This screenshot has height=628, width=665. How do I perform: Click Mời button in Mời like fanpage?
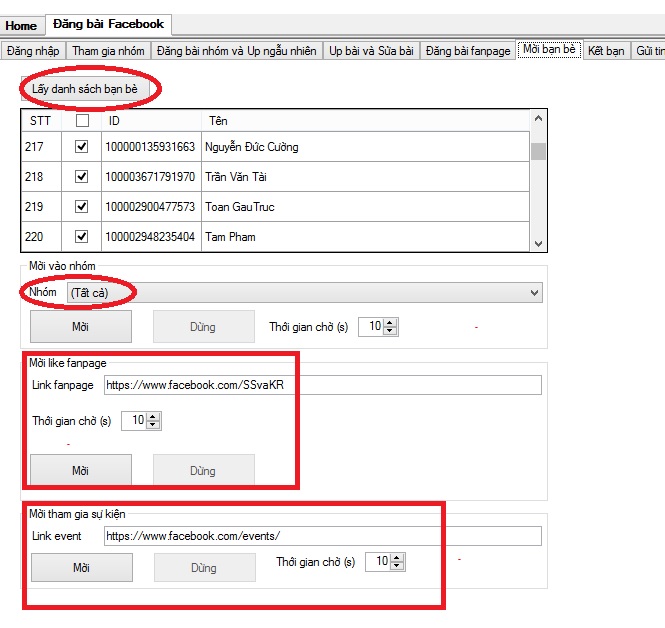tap(81, 470)
